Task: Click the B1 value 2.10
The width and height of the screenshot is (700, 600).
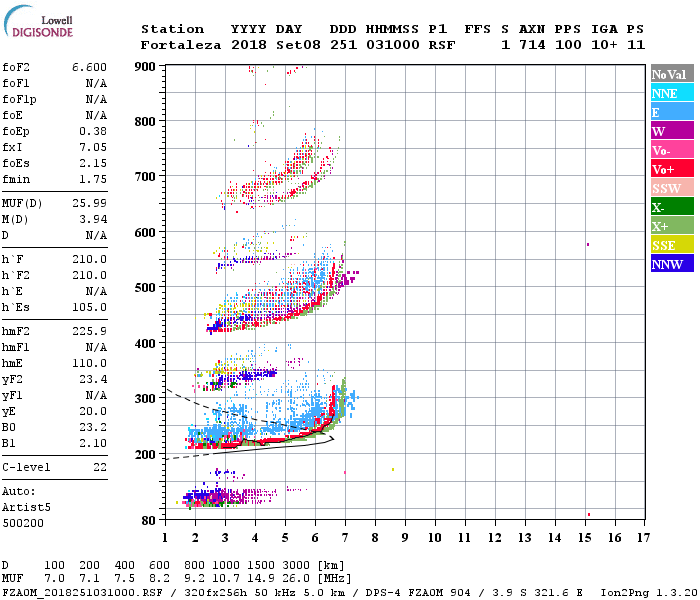Action: click(x=93, y=443)
